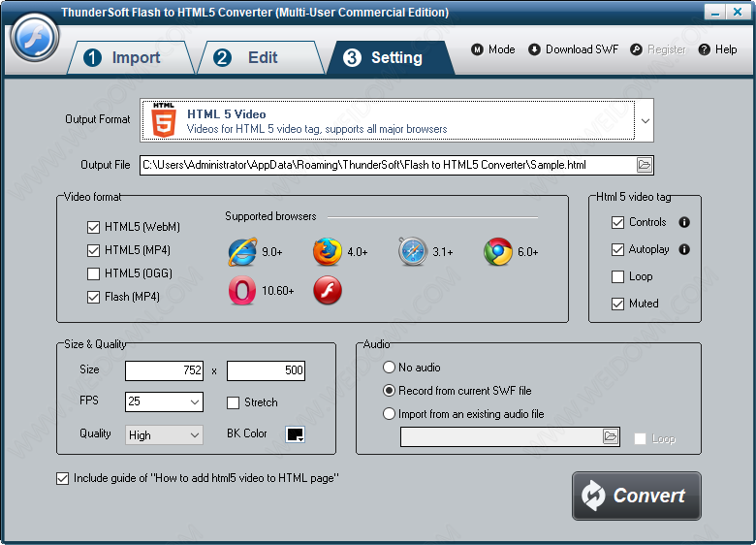
Task: Select the Setting tab
Action: (391, 57)
